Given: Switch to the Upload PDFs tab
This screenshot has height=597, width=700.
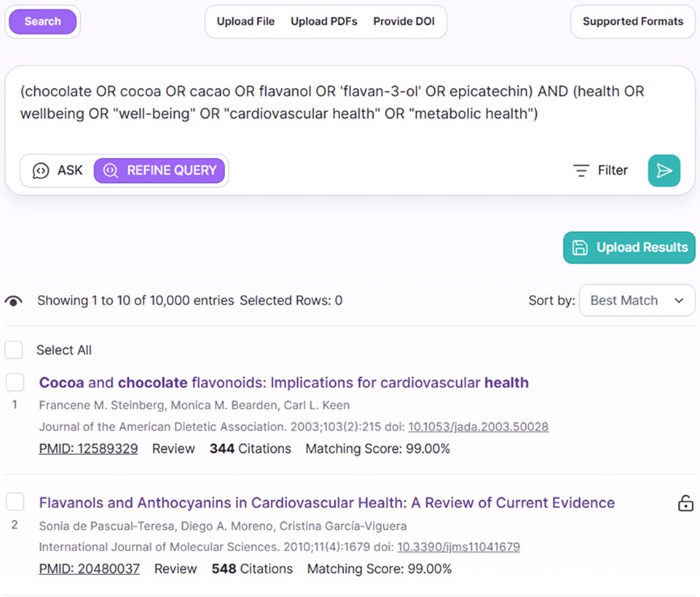Looking at the screenshot, I should point(323,21).
